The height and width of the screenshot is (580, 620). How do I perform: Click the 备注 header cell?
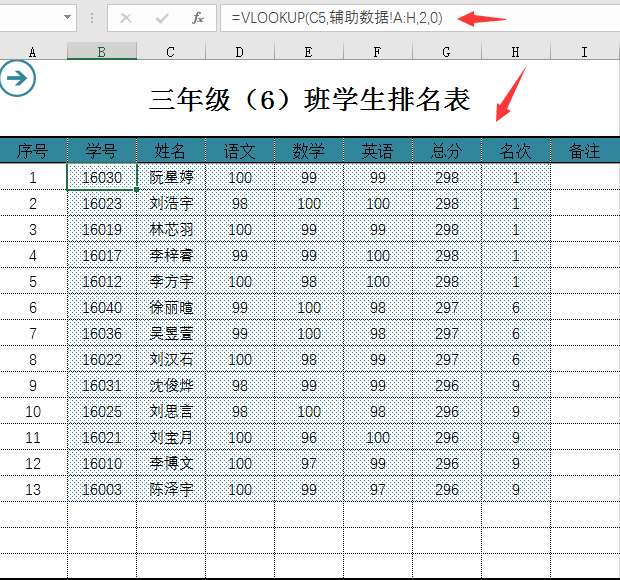[x=585, y=151]
